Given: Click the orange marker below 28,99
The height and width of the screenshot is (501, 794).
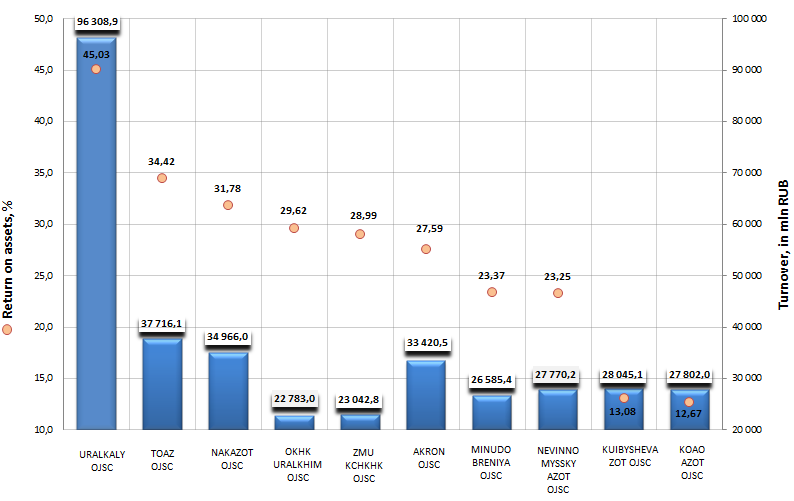Looking at the screenshot, I should point(360,234).
